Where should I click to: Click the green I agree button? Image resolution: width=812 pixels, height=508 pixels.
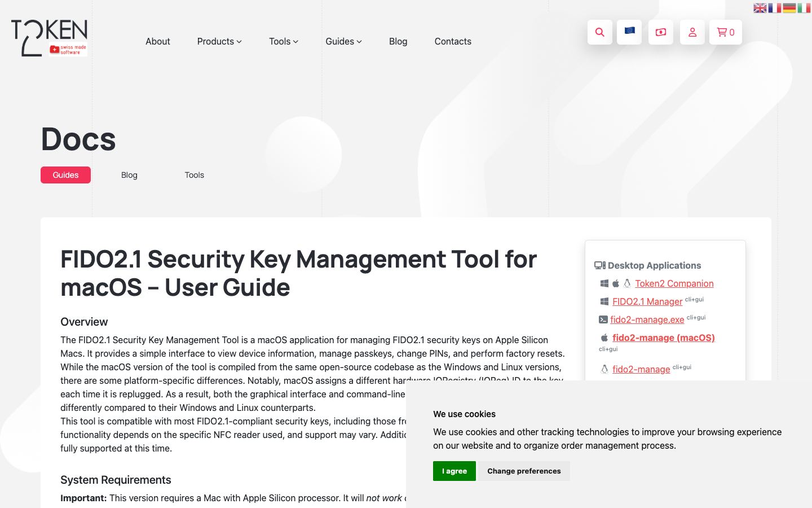(454, 471)
